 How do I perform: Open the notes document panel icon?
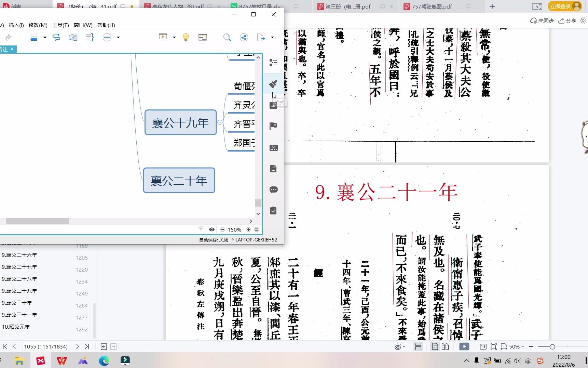click(x=273, y=169)
